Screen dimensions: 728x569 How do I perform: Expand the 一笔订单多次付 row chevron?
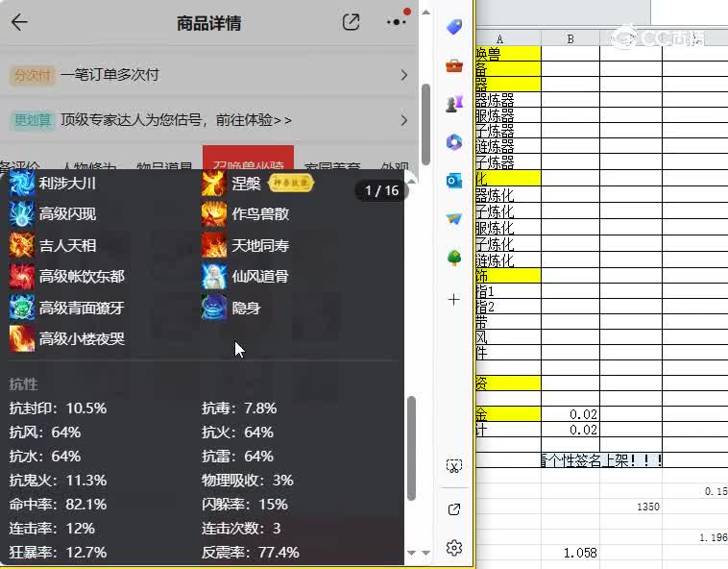point(404,75)
